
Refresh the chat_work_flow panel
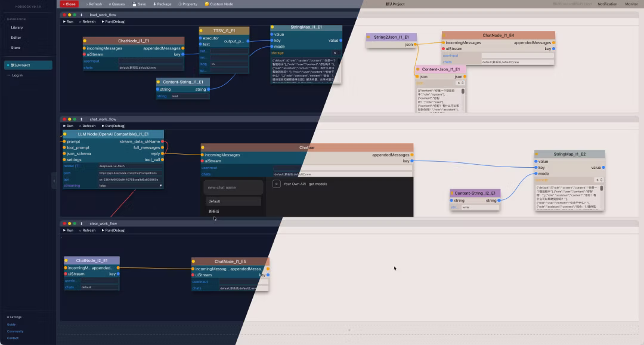88,126
